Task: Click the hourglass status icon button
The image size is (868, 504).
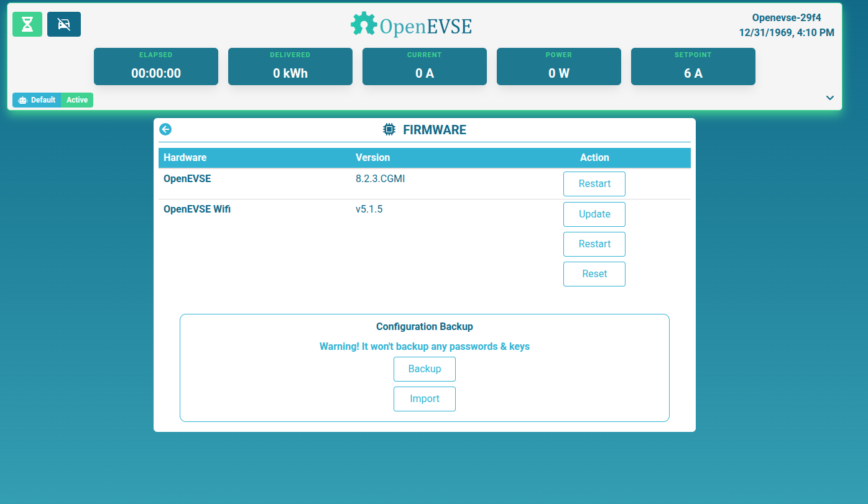Action: pos(27,24)
